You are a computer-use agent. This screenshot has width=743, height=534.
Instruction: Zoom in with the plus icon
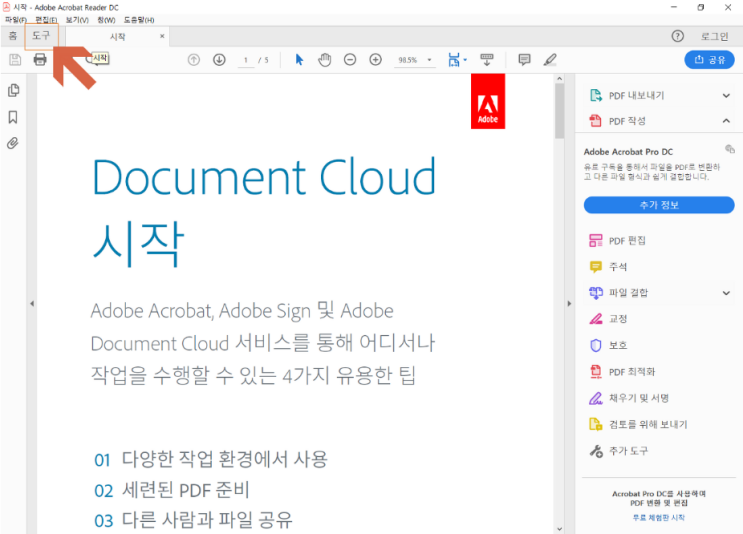click(375, 60)
